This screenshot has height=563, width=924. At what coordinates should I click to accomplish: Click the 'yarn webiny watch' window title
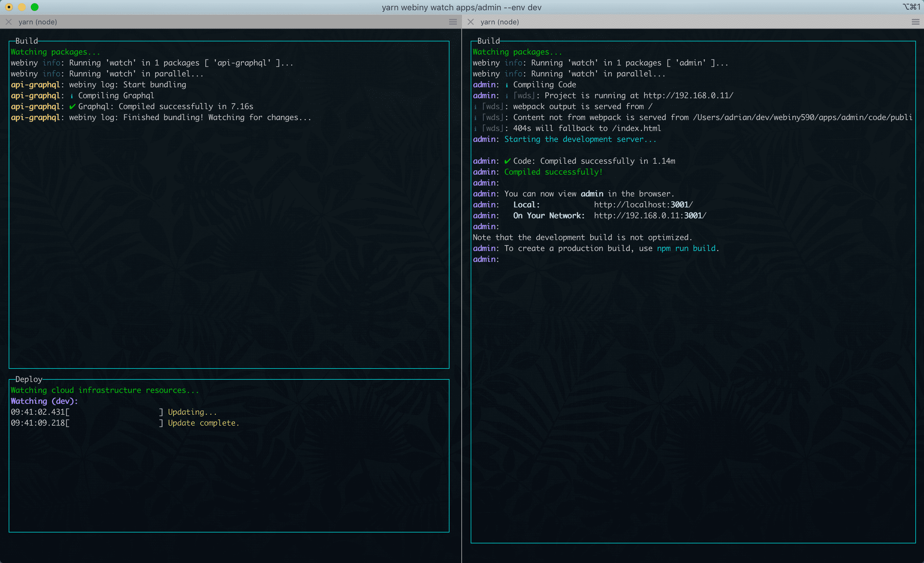(462, 7)
